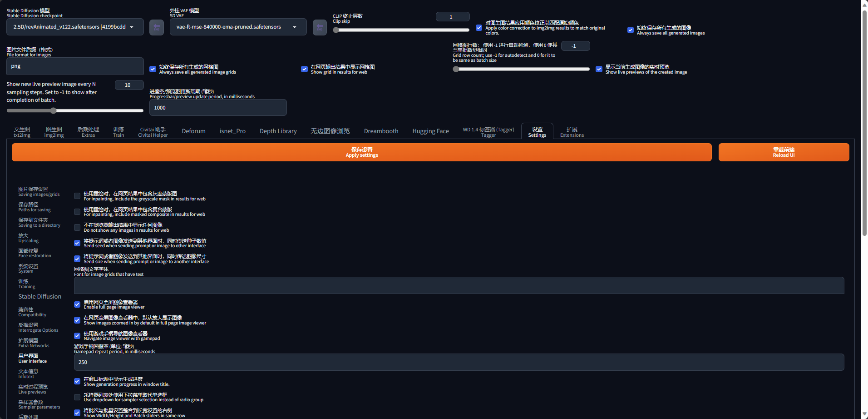This screenshot has height=419, width=868.
Task: Enable 'Do not show any images in results for web'
Action: [77, 227]
